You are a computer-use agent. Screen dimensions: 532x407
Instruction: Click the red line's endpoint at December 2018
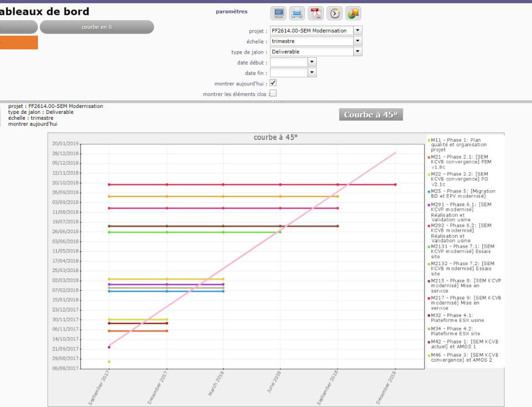(x=395, y=185)
